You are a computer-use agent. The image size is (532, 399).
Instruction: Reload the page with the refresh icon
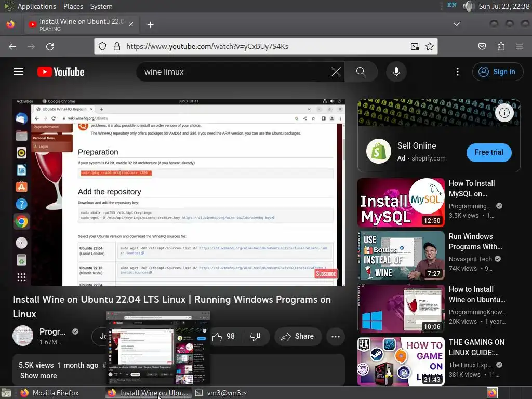50,46
